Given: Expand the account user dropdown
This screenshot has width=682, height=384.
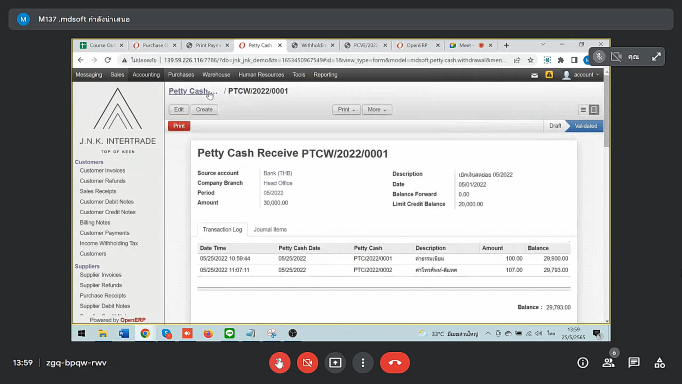Looking at the screenshot, I should point(581,75).
